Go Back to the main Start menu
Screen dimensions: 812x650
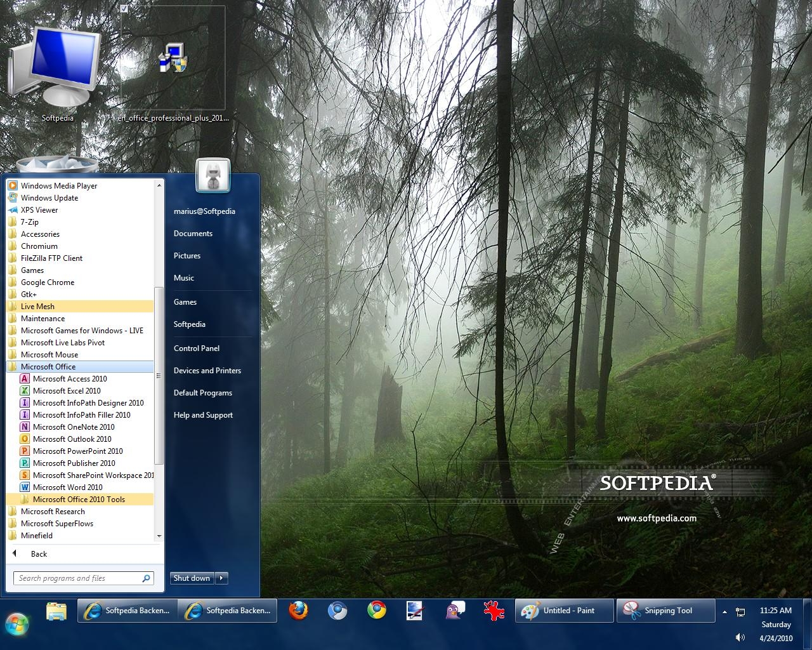pyautogui.click(x=38, y=554)
